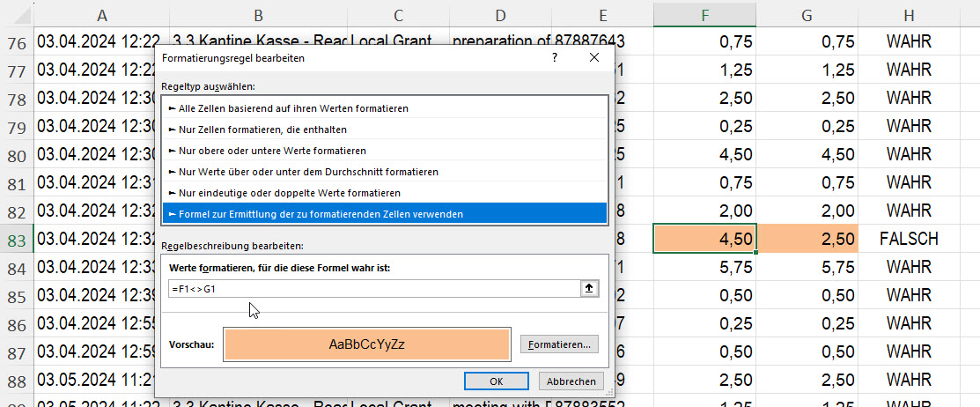The image size is (980, 407).
Task: Confirm the rule with OK
Action: (x=496, y=381)
